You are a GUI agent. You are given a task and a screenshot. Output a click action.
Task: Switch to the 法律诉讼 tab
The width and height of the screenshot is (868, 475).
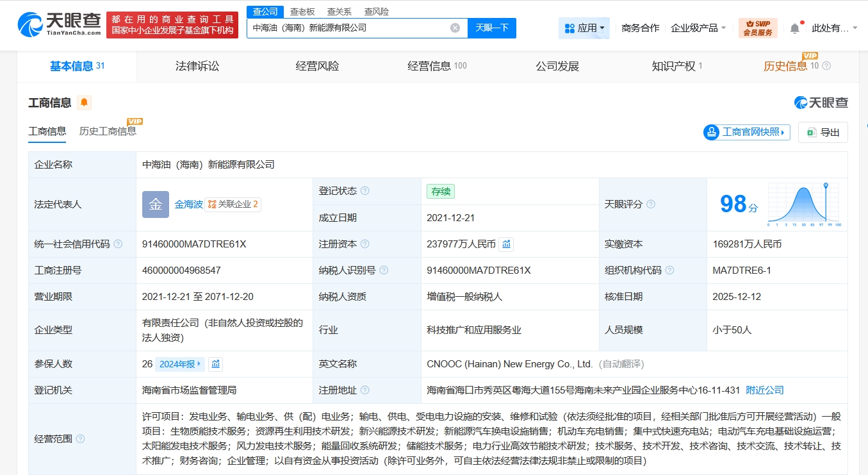point(197,66)
